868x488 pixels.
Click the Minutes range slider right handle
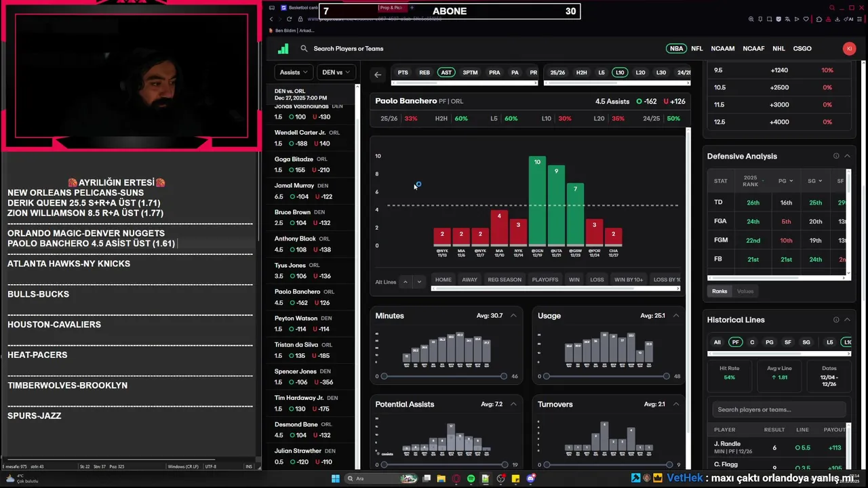pos(503,376)
